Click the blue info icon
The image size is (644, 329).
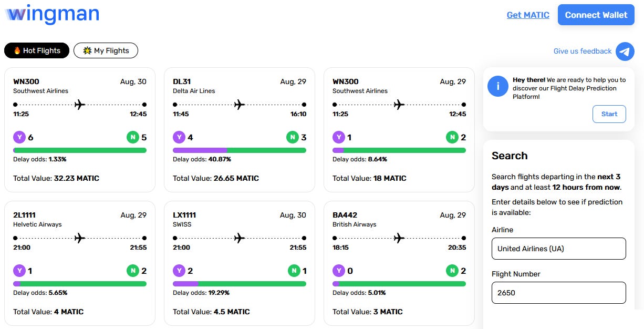click(x=498, y=86)
